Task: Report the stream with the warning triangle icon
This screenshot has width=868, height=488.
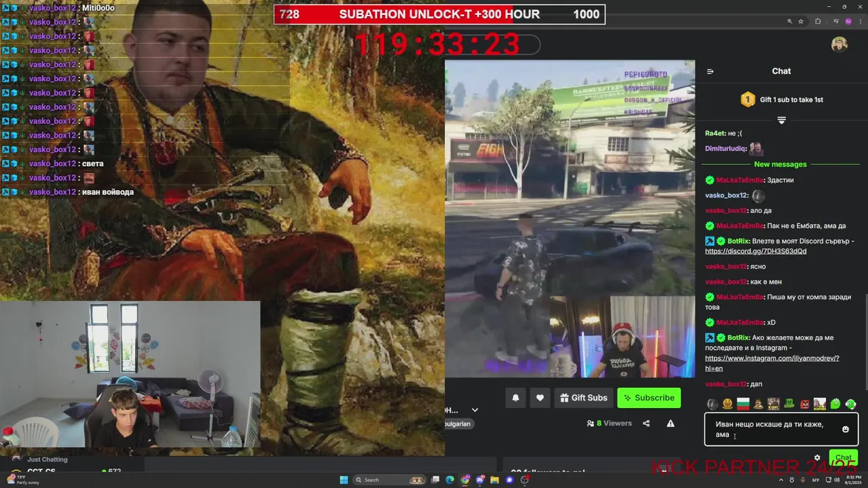Action: [x=671, y=424]
